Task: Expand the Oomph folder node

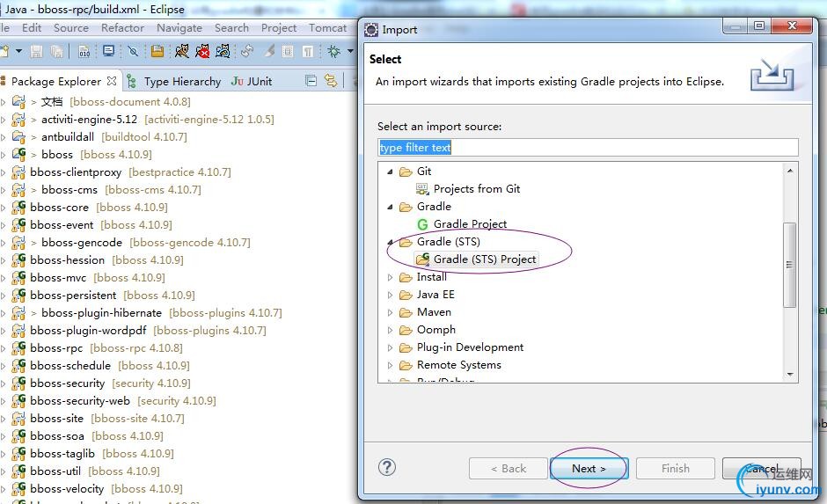Action: coord(391,330)
